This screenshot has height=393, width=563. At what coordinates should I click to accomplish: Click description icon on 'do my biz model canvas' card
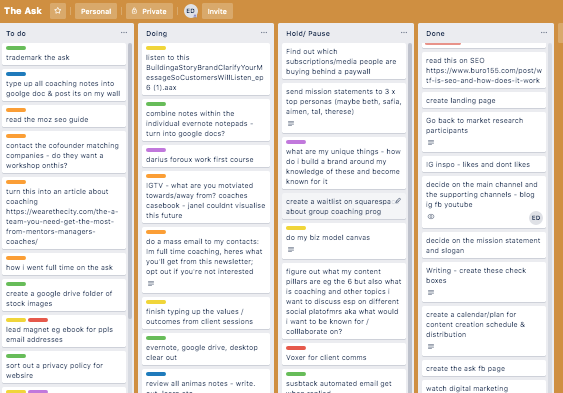(291, 249)
